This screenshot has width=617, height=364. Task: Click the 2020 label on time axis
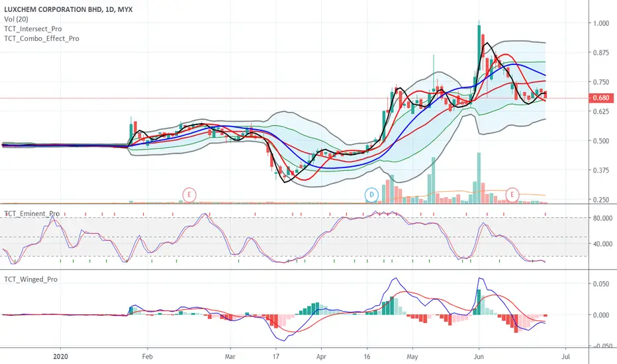[x=61, y=357]
